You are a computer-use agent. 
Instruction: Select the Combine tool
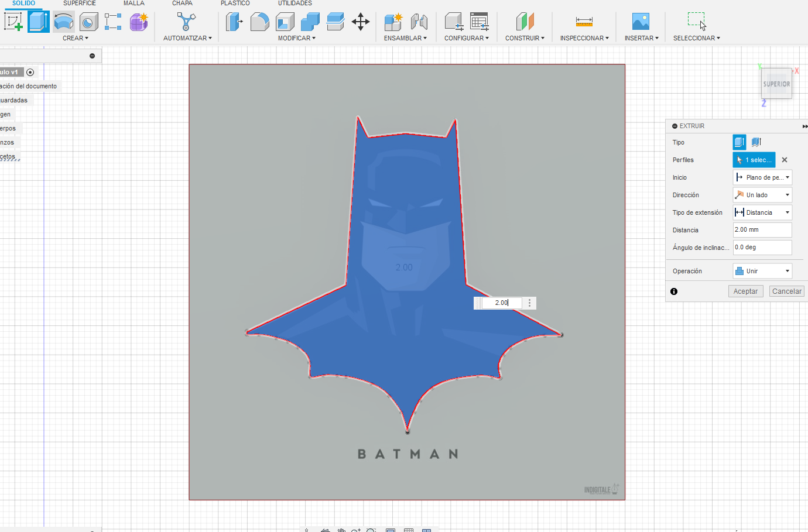click(310, 22)
